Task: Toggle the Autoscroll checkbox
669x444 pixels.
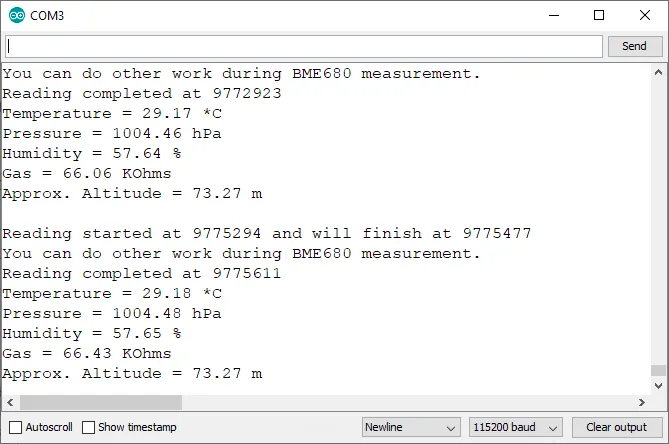Action: (15, 427)
